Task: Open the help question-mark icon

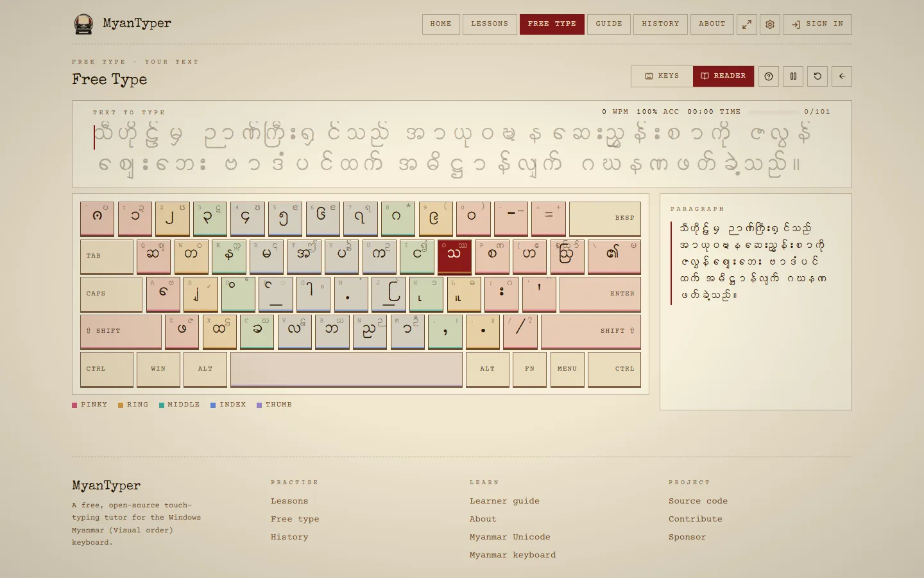Action: pos(769,76)
